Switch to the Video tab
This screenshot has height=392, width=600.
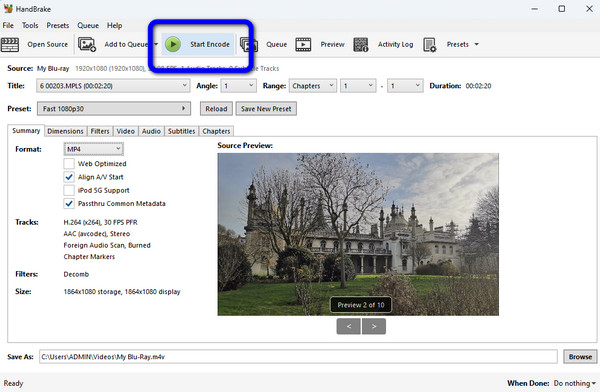(x=126, y=131)
